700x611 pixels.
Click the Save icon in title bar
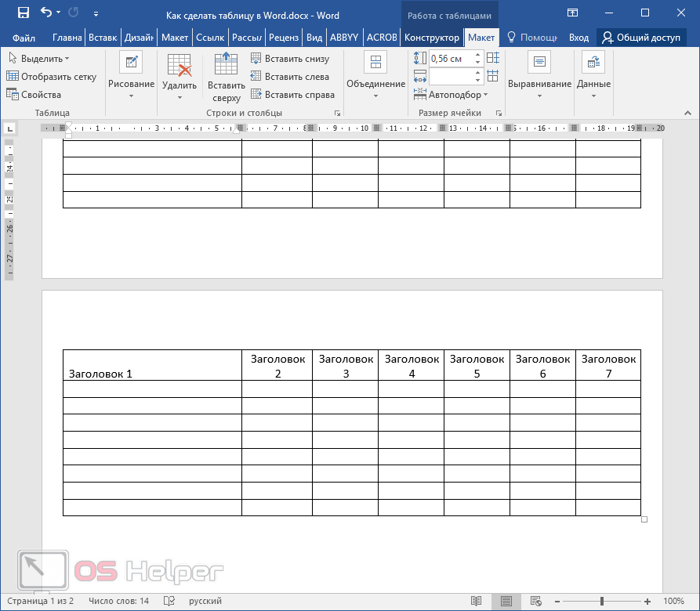(x=23, y=13)
